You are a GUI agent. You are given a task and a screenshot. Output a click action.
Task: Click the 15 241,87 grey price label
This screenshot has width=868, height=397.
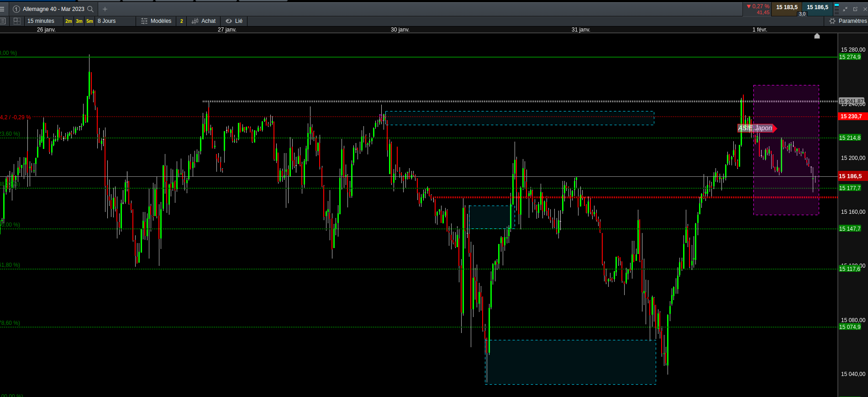pyautogui.click(x=851, y=101)
